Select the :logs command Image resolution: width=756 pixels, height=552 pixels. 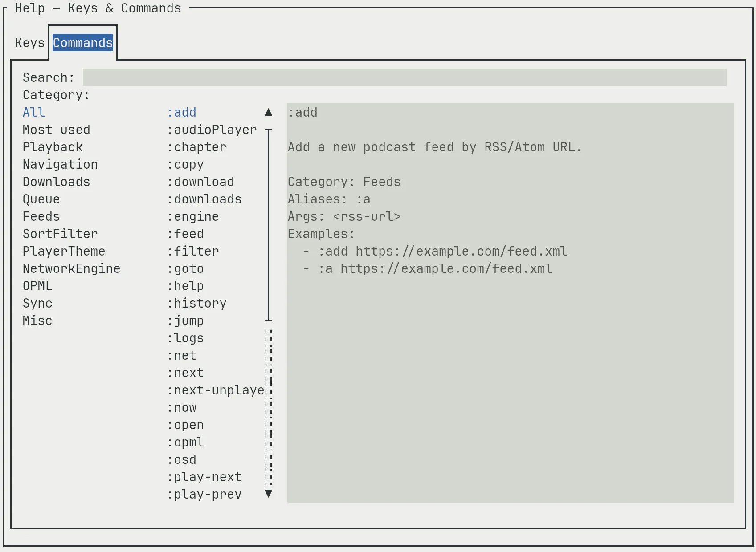click(x=185, y=338)
